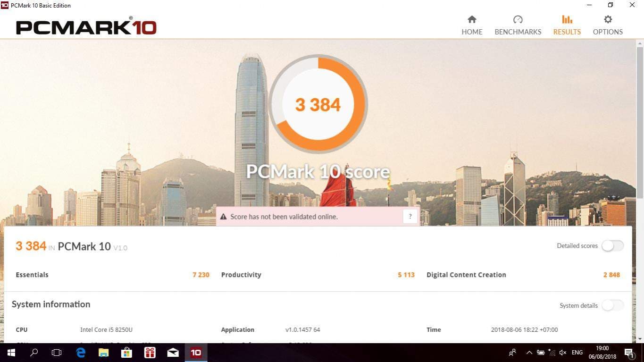Click the 'Essentials' label
The image size is (644, 362).
click(x=32, y=275)
